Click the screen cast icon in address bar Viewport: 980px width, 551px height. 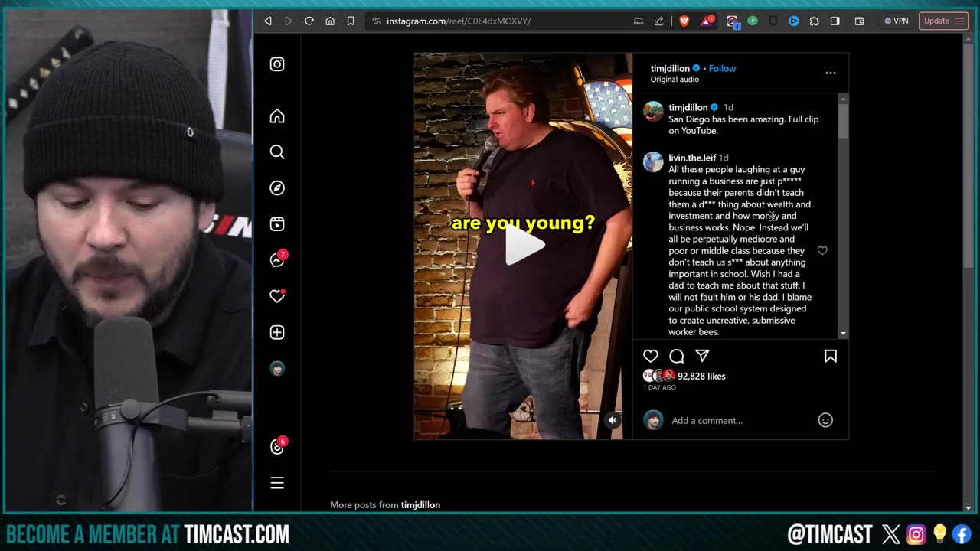click(639, 21)
